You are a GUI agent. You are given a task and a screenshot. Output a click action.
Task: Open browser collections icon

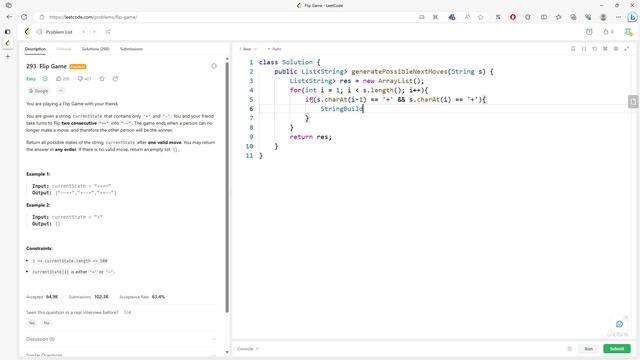pos(573,17)
